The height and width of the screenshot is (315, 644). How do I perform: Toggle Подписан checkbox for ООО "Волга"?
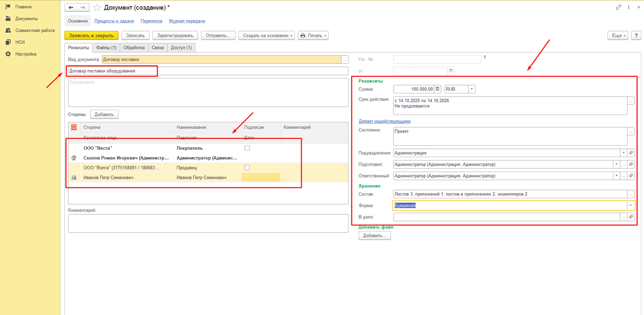click(247, 167)
